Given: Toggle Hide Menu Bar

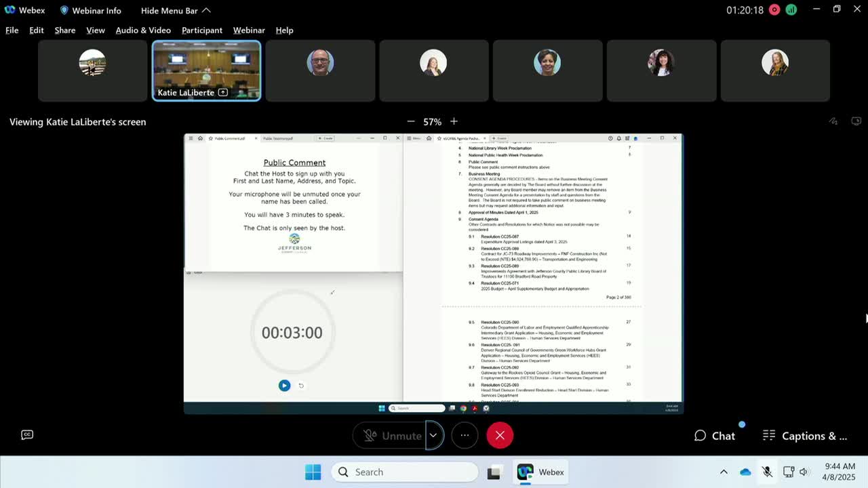Looking at the screenshot, I should click(176, 10).
